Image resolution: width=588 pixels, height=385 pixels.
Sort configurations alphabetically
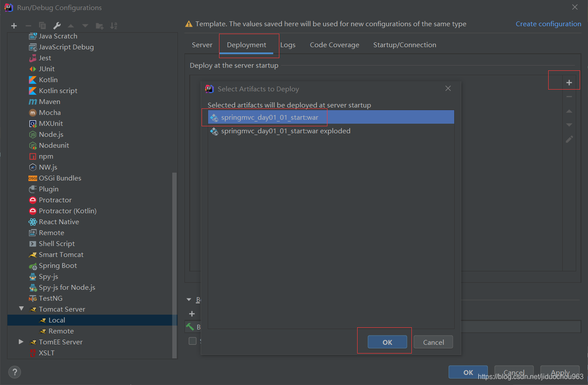pos(114,26)
